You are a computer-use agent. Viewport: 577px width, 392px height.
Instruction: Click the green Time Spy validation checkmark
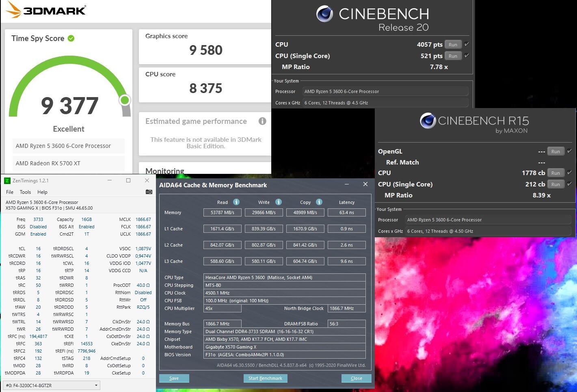71,38
